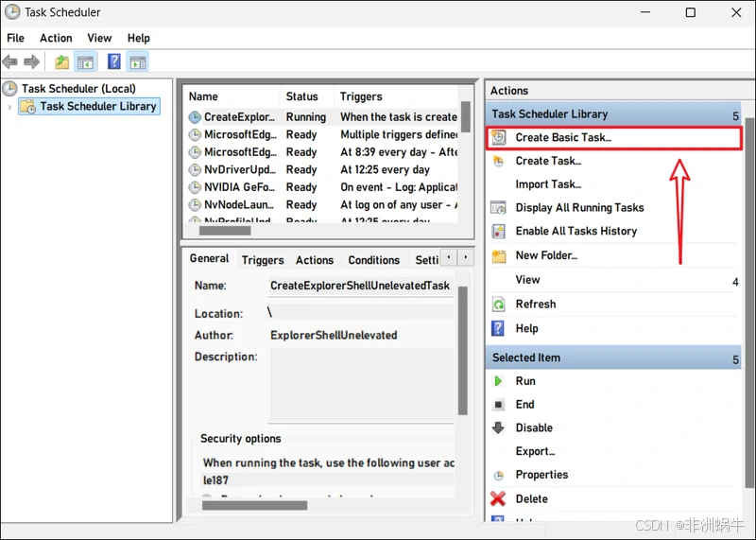This screenshot has height=540, width=756.
Task: Click the green Run arrow icon
Action: click(x=498, y=381)
